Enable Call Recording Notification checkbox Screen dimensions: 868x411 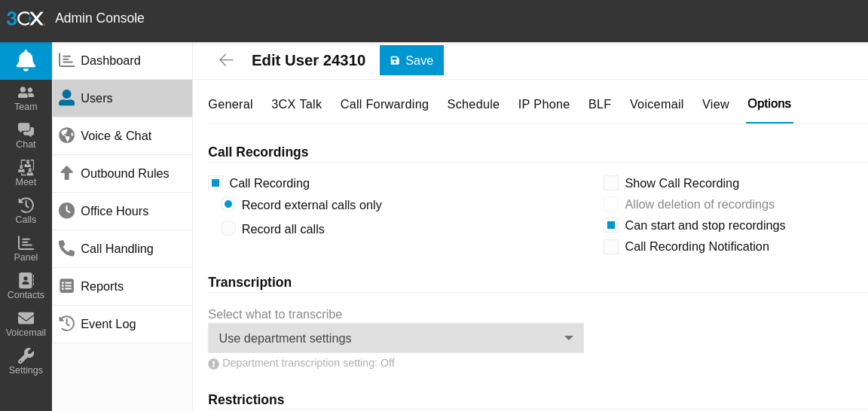coord(610,247)
